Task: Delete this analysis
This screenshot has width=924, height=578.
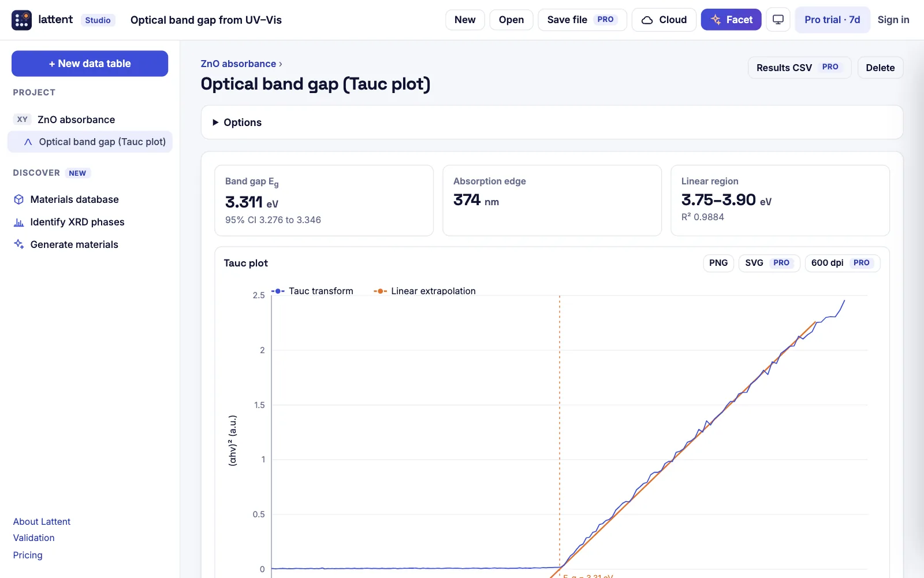Action: point(880,68)
